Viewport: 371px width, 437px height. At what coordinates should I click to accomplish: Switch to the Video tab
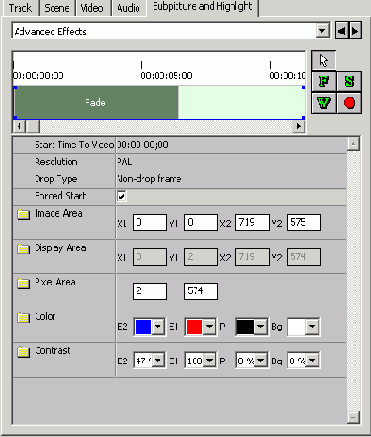click(92, 8)
